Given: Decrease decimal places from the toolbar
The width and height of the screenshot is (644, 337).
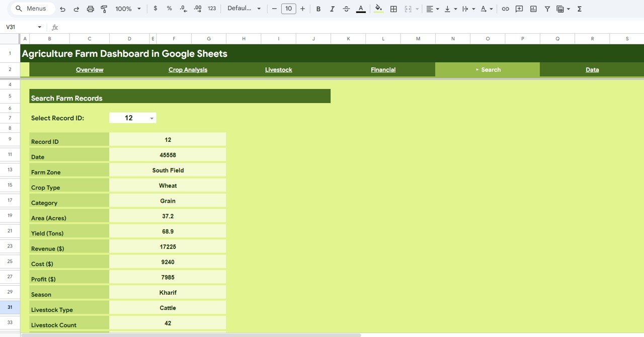Looking at the screenshot, I should [182, 9].
